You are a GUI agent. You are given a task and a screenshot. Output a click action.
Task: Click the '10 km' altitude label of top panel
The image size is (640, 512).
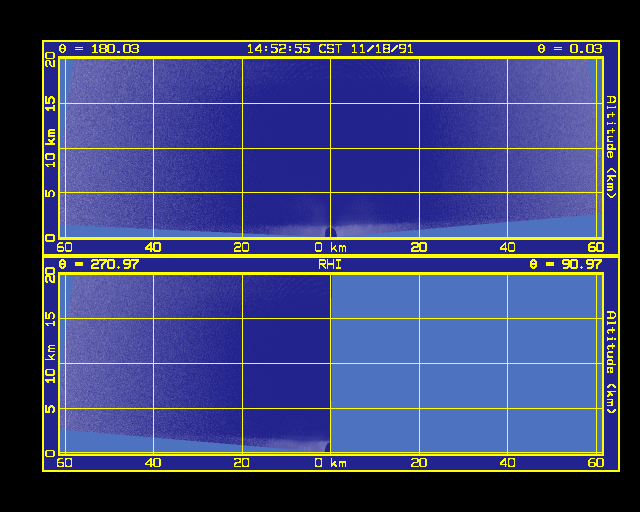[50, 148]
